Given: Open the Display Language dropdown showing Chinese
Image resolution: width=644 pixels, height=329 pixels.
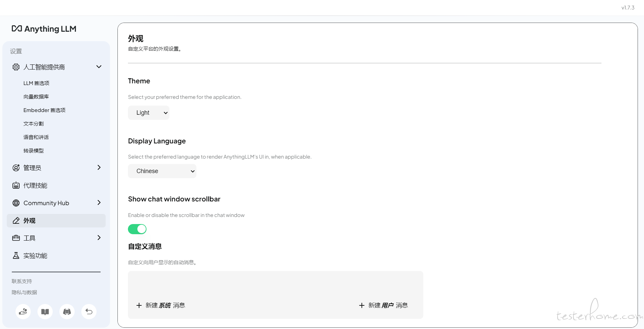Looking at the screenshot, I should click(x=162, y=171).
